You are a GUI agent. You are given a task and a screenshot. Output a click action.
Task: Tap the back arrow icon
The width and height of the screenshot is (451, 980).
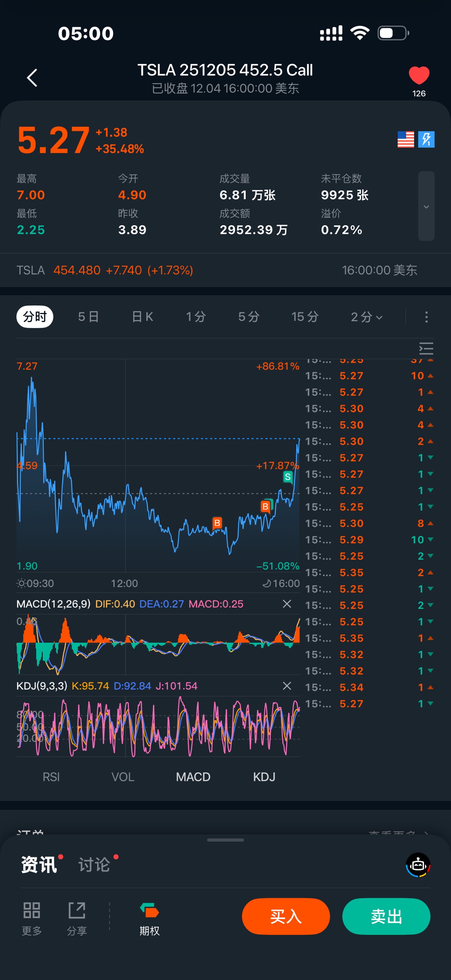pos(32,78)
